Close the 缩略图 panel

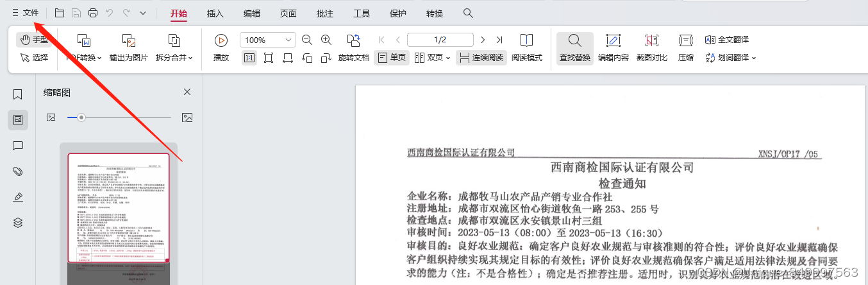[187, 92]
